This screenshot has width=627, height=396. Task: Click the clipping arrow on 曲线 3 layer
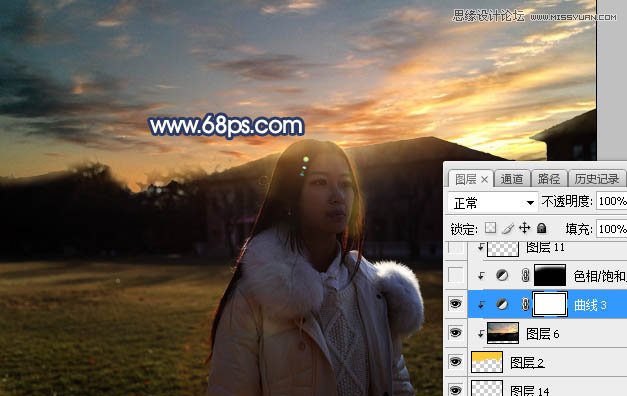[x=481, y=305]
